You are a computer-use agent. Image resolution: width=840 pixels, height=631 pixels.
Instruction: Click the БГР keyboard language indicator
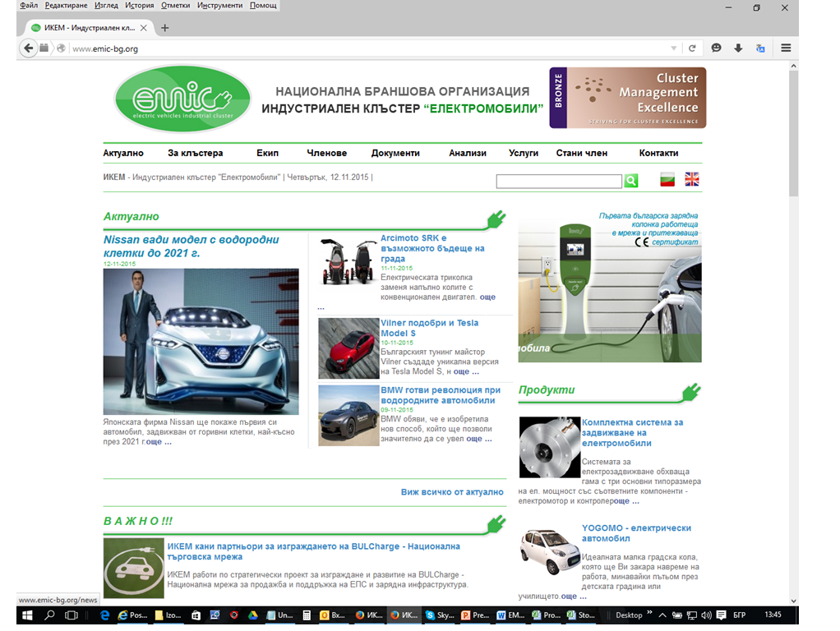coord(739,615)
